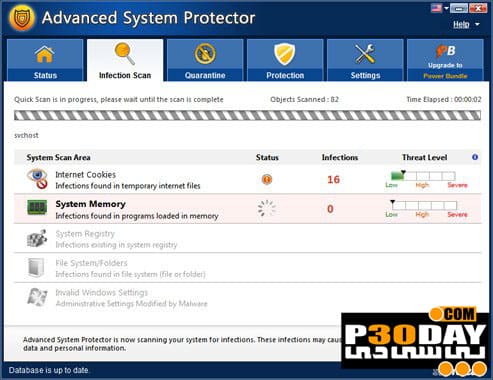Open the Quarantine tab
This screenshot has width=493, height=380.
(205, 60)
